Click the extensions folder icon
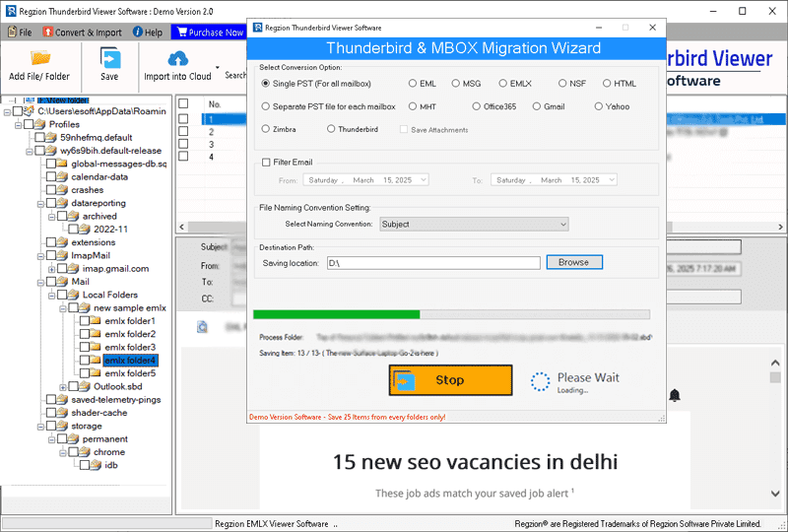788x532 pixels. click(62, 242)
